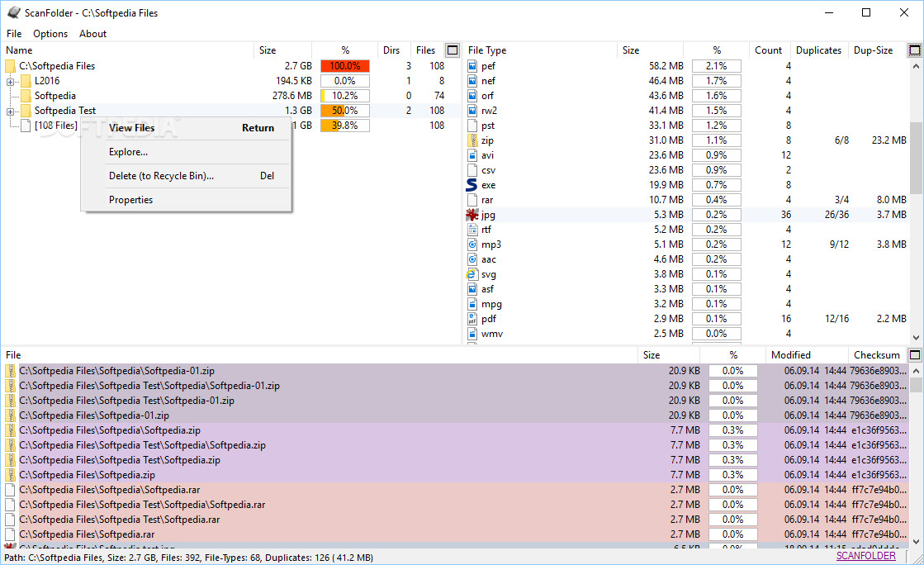This screenshot has height=565, width=924.
Task: Open the Options menu
Action: coord(50,34)
